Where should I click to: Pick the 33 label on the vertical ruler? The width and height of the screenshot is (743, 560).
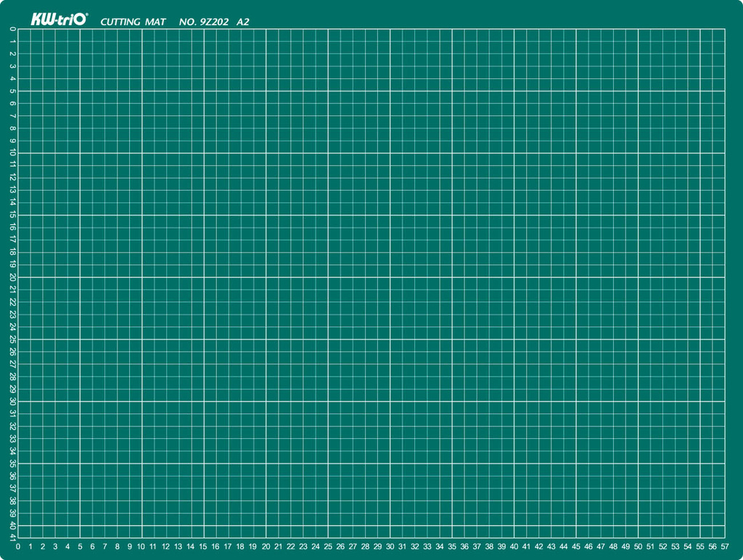coord(12,439)
